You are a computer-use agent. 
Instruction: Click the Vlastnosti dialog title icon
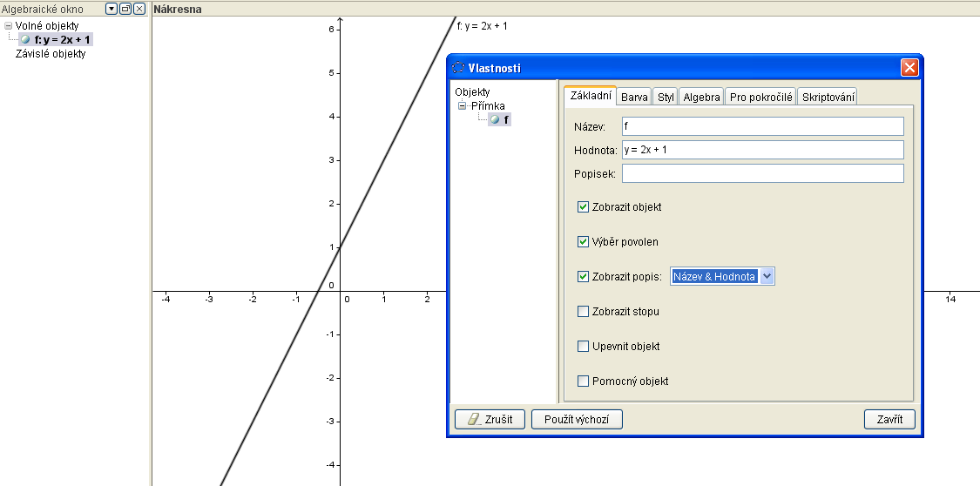(x=458, y=67)
